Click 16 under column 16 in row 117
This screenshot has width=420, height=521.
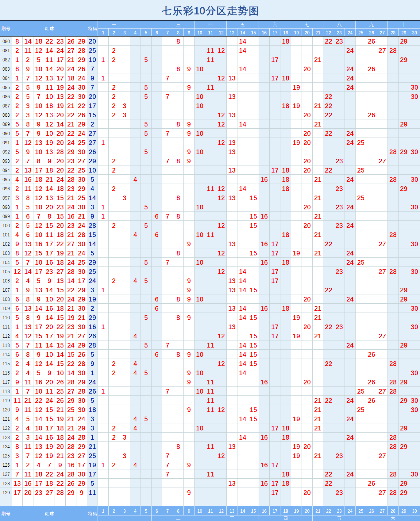(x=264, y=382)
